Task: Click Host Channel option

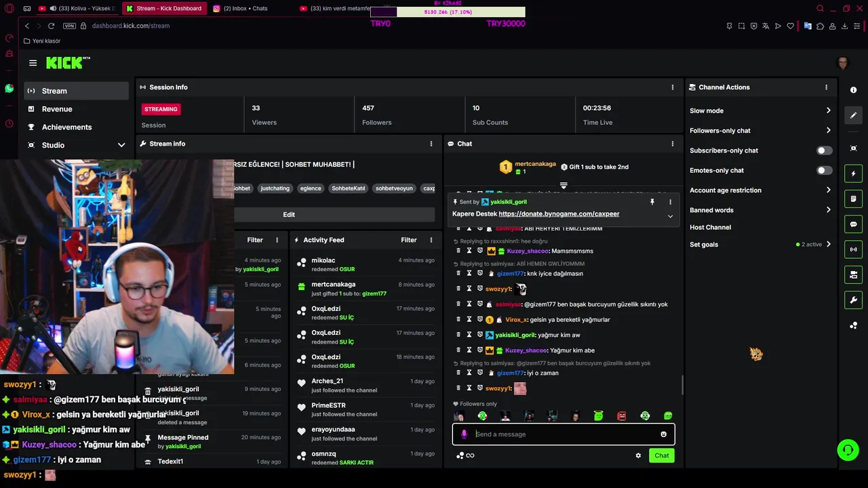Action: (710, 227)
